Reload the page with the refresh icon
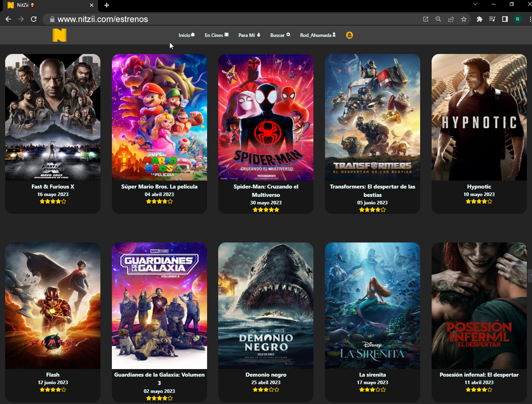Screen dimensions: 532x404 point(34,19)
